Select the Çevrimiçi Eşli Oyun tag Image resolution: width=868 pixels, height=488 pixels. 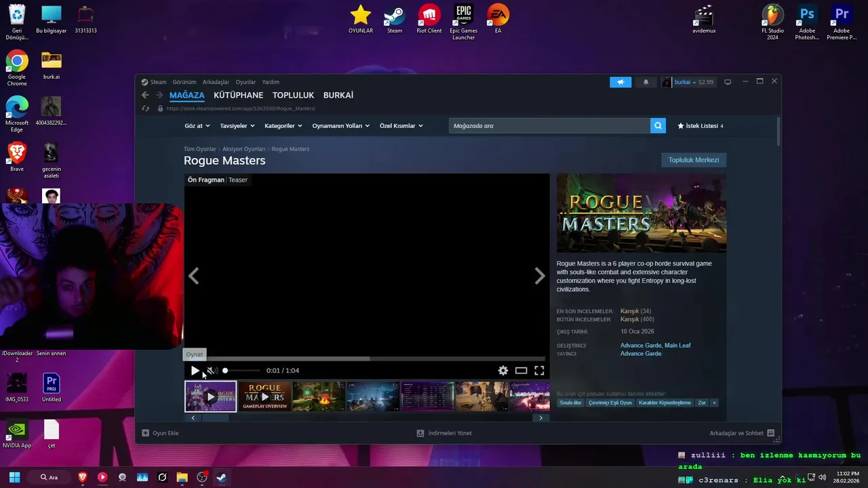coord(610,403)
